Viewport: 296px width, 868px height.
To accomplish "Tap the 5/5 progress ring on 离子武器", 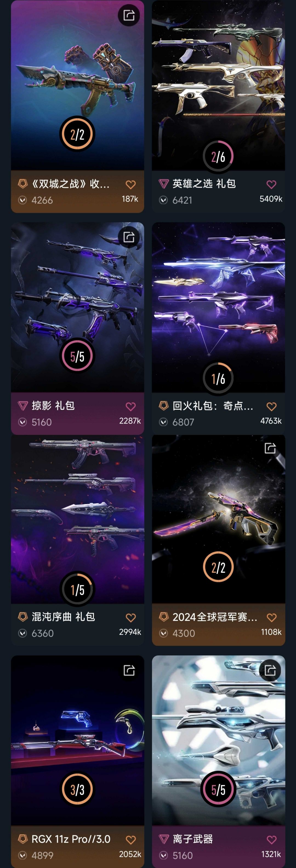I will point(218,789).
